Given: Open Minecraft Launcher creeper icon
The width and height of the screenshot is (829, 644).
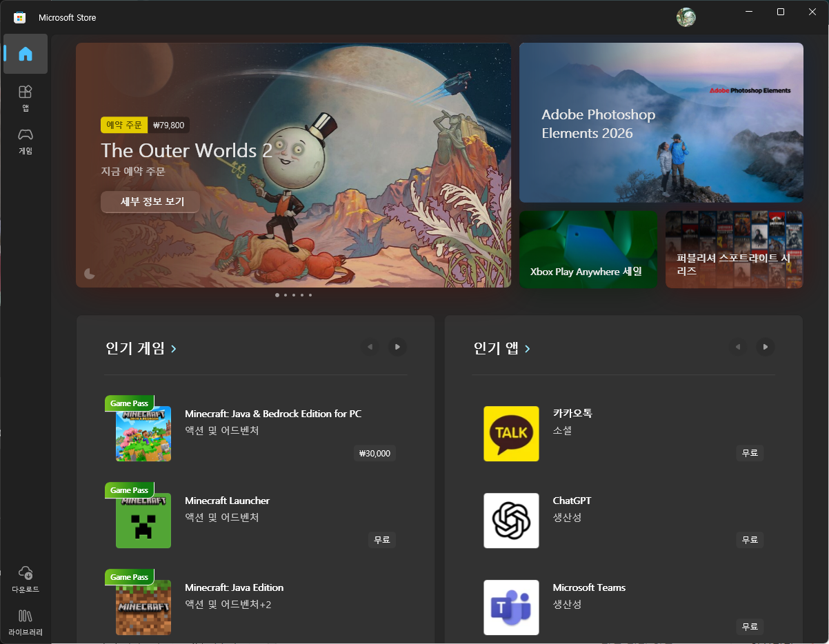Looking at the screenshot, I should pos(143,521).
